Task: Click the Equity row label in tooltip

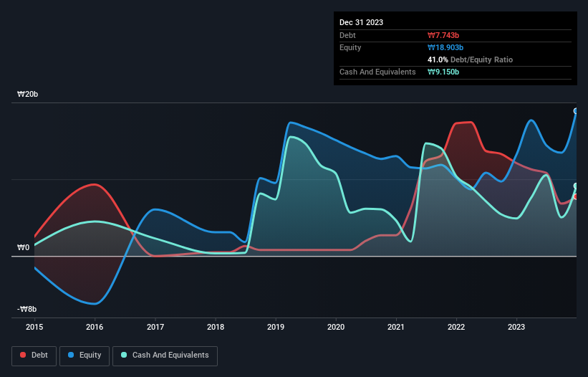Action: 350,47
